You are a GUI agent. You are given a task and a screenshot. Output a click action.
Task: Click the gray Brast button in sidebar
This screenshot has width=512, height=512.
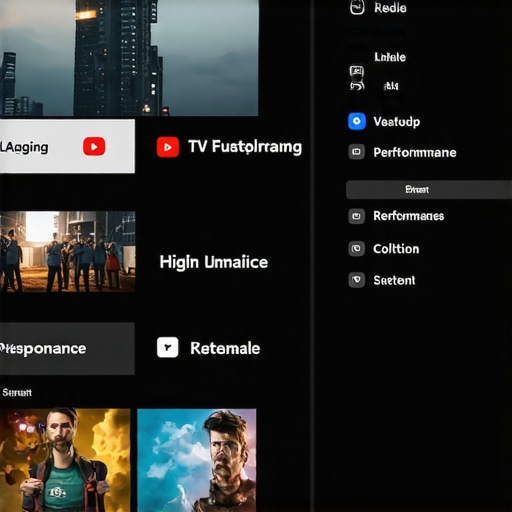(x=429, y=190)
